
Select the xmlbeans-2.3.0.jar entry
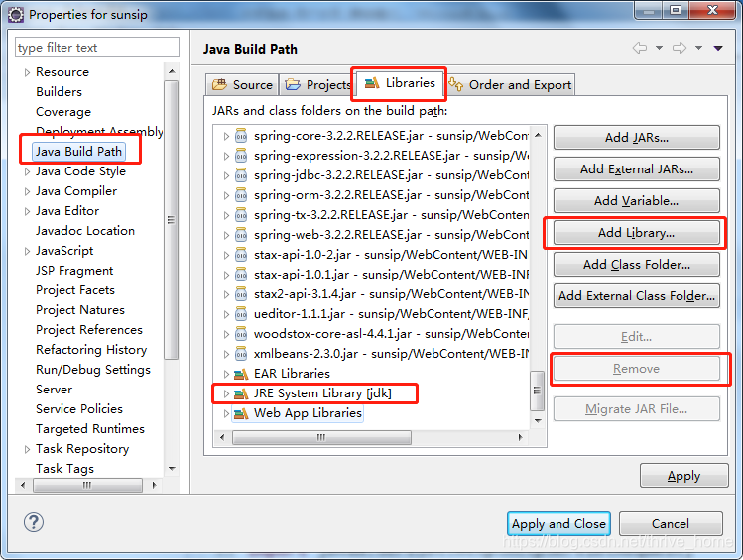[x=391, y=354]
